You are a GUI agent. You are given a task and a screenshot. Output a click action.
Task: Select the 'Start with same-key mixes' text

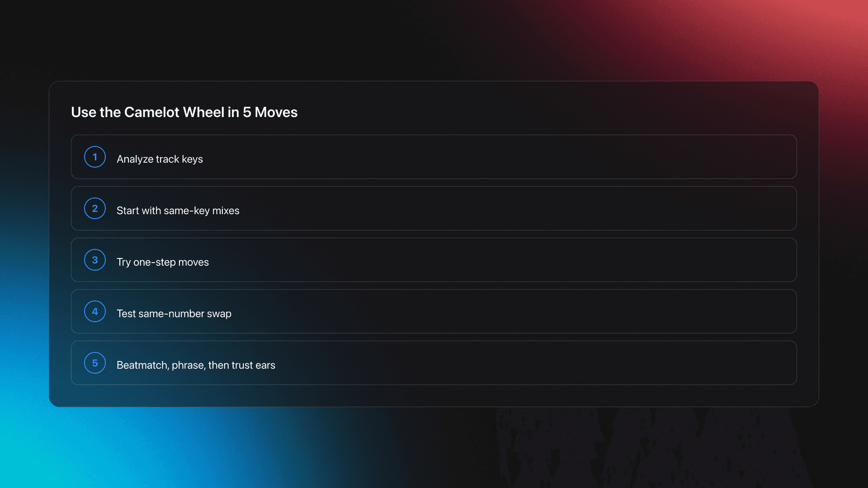[178, 211]
